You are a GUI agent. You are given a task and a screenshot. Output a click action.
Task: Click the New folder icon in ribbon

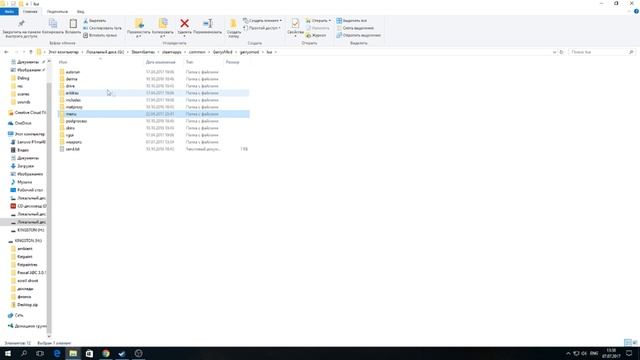[x=233, y=24]
